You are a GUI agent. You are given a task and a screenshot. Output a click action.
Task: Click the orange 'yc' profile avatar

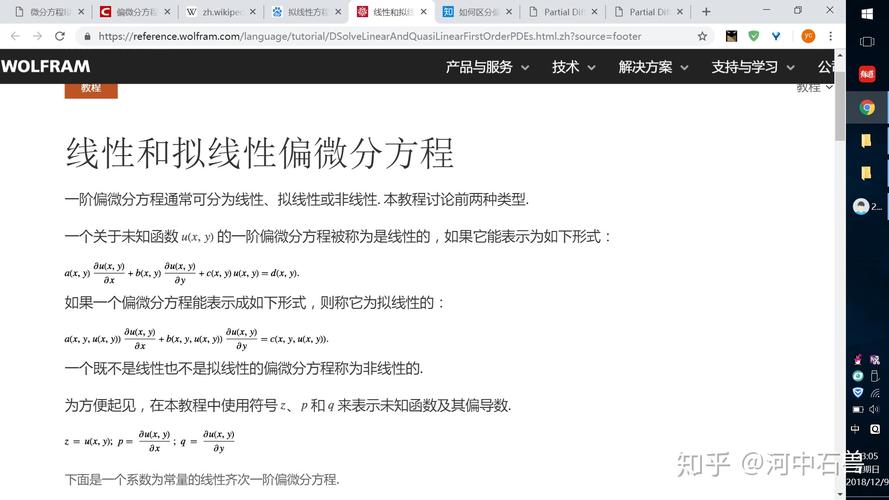pyautogui.click(x=808, y=36)
